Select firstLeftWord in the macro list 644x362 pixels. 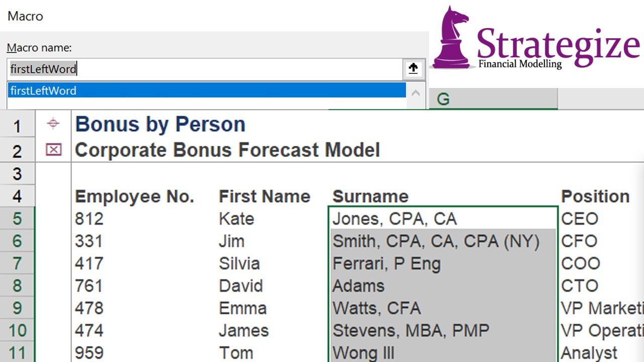[206, 90]
